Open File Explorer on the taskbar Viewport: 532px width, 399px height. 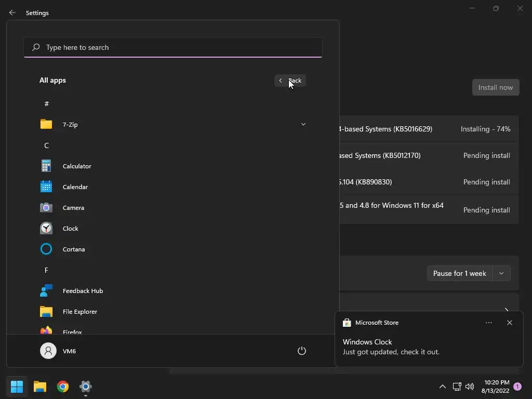[39, 387]
